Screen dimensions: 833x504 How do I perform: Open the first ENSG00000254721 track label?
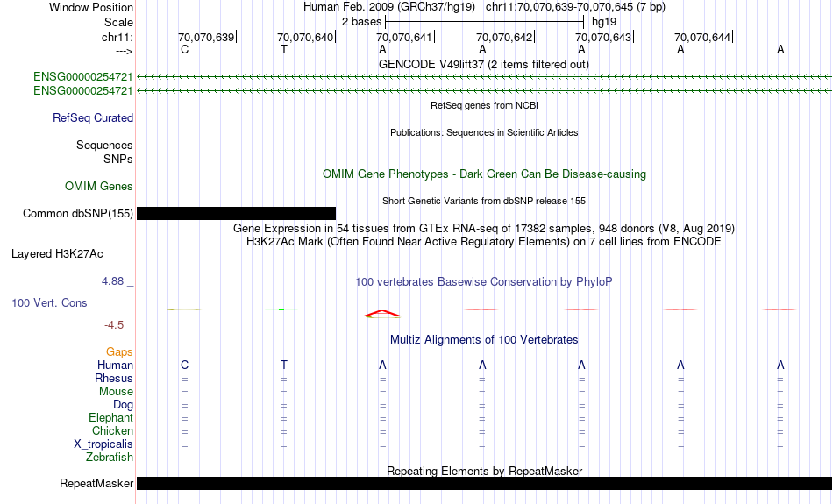[x=83, y=77]
